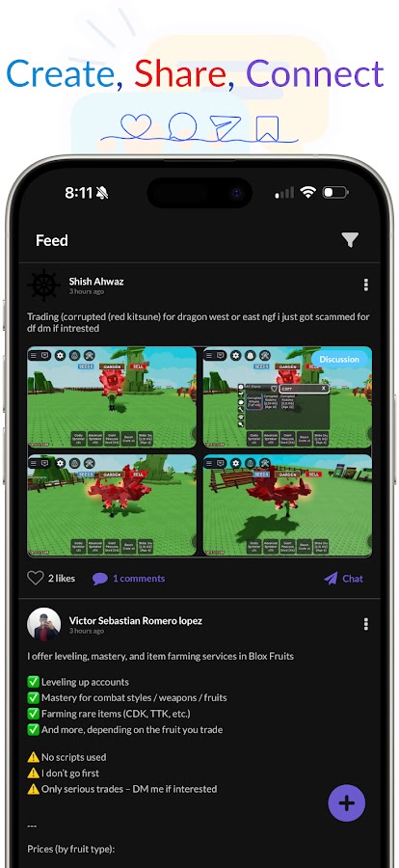399x868 pixels.
Task: Open three-dot menu on Victor's post
Action: pyautogui.click(x=366, y=624)
